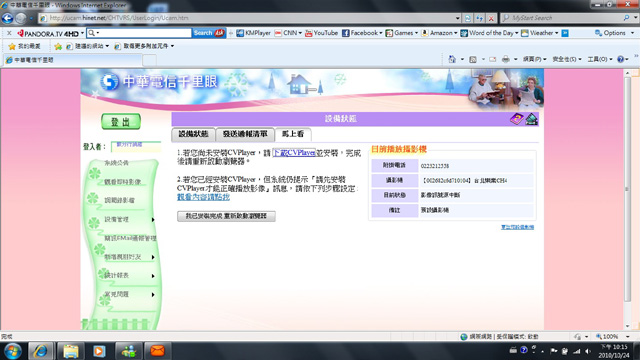The width and height of the screenshot is (640, 360).
Task: Open the media player taskbar icon
Action: click(x=99, y=351)
